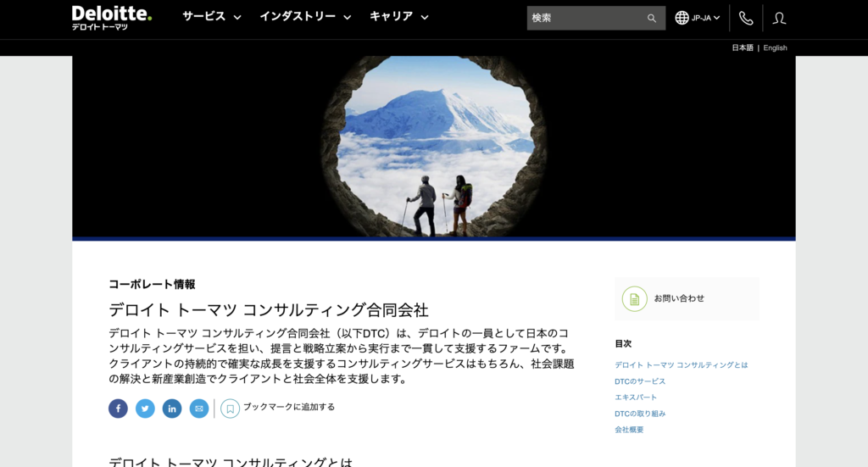Expand the サービス menu
The image size is (868, 467).
click(x=212, y=17)
